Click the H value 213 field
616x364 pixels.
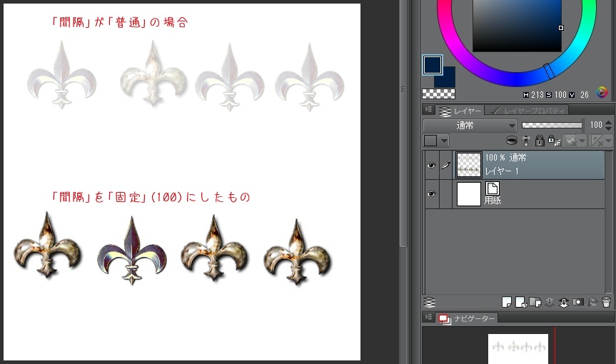[x=537, y=95]
